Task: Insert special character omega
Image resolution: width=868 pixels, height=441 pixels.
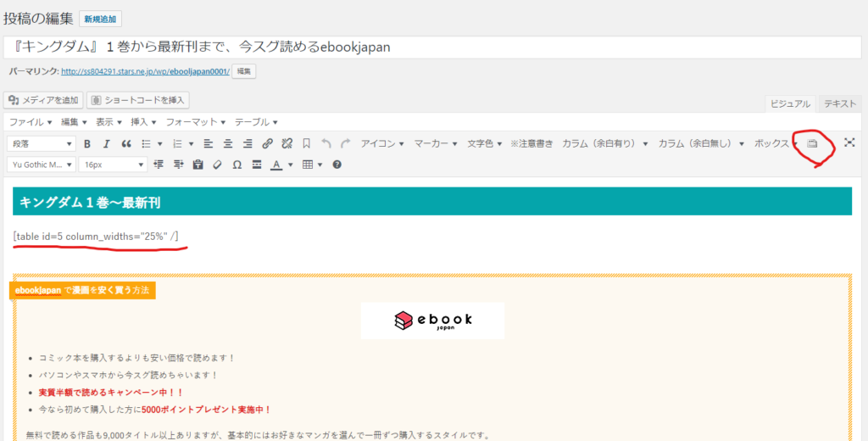Action: 237,165
